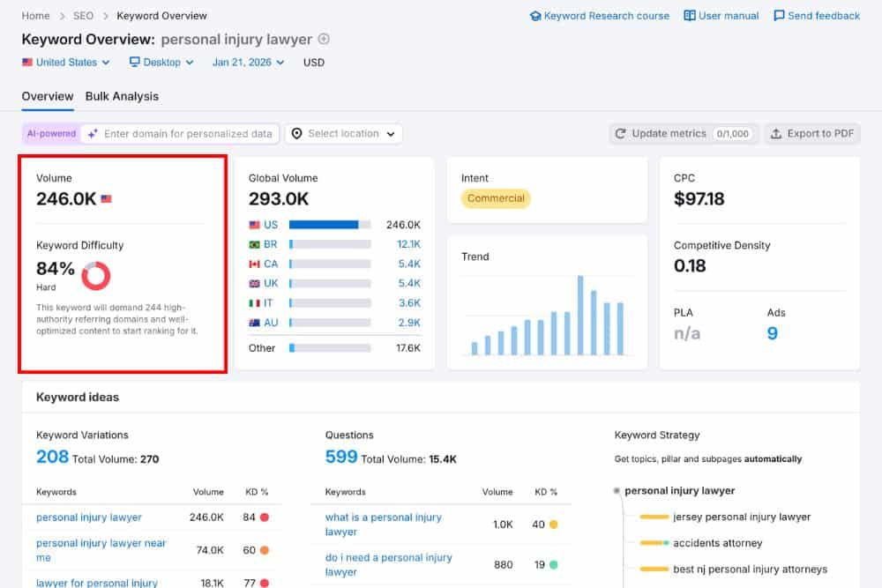Click the plus icon beside personal injury lawyer
The width and height of the screenshot is (882, 588).
[326, 39]
